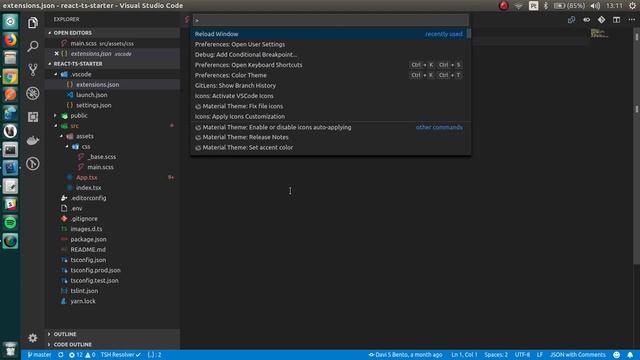The width and height of the screenshot is (640, 360).
Task: Open main.scss in Open Editors
Action: [112, 43]
